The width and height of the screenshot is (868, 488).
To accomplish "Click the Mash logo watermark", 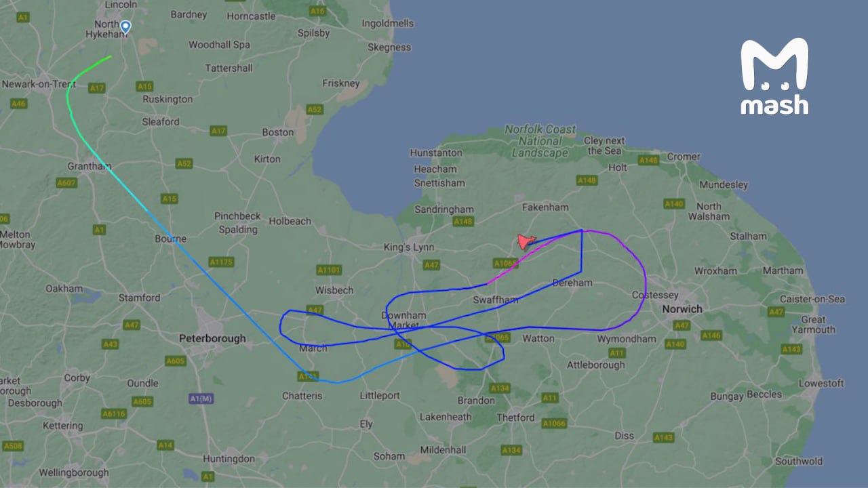I will coord(774,77).
